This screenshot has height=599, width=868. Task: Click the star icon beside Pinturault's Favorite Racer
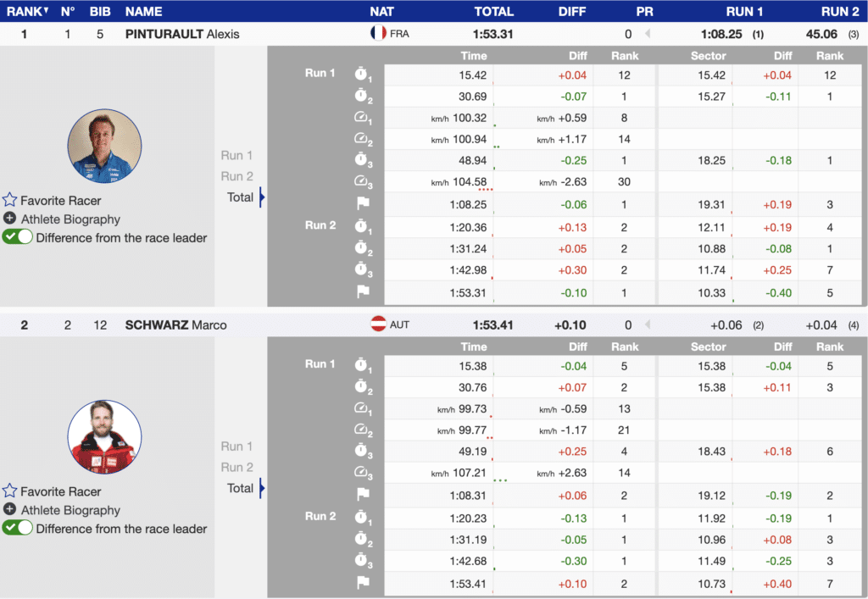(x=9, y=201)
